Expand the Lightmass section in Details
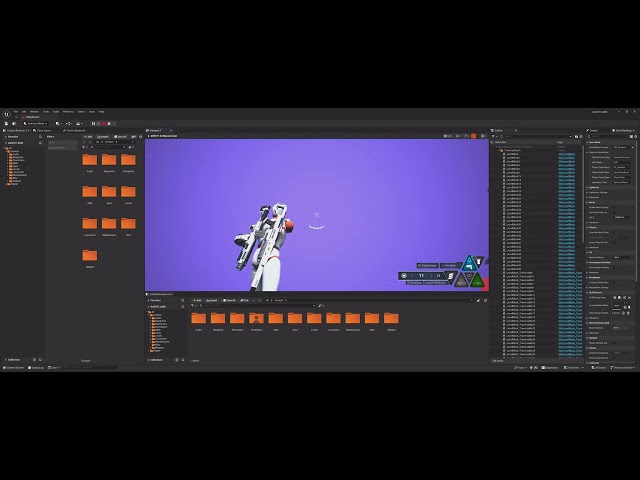The image size is (640, 480). 587,187
